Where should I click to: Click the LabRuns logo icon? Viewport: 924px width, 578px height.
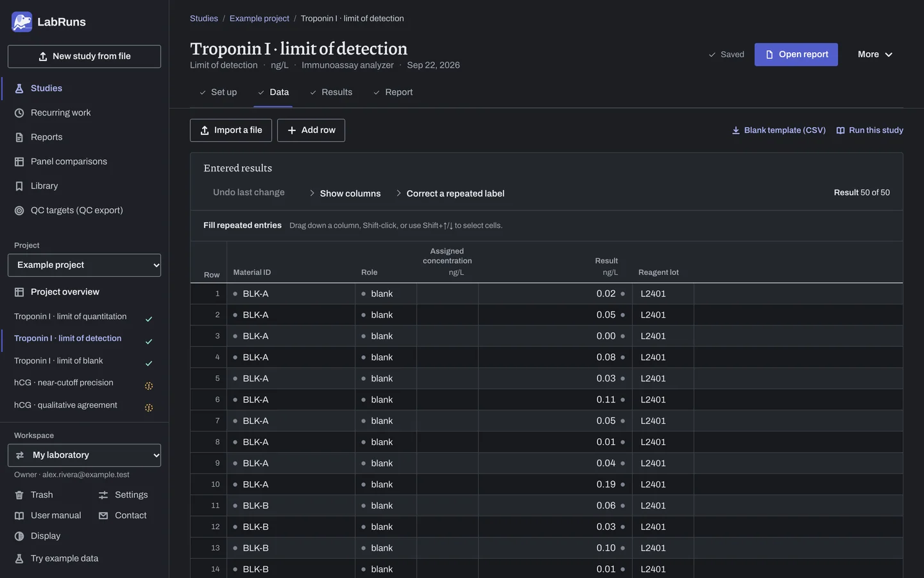(x=22, y=22)
